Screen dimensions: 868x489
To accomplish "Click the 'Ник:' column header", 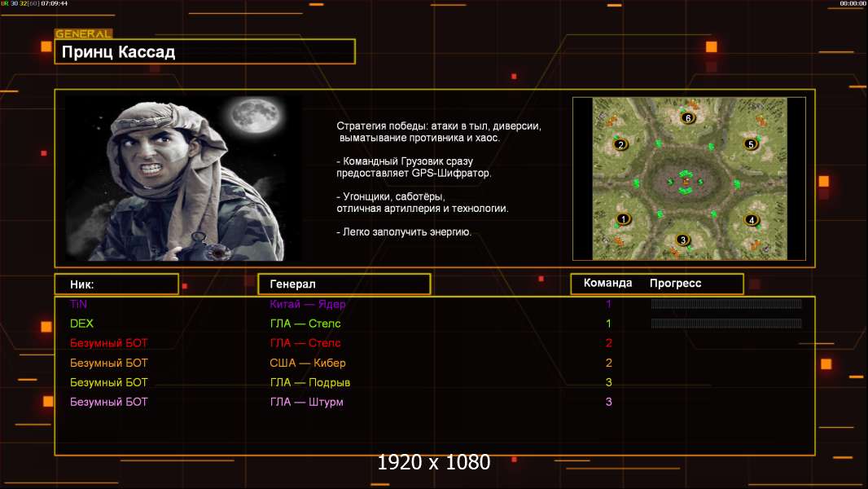I will (x=116, y=284).
